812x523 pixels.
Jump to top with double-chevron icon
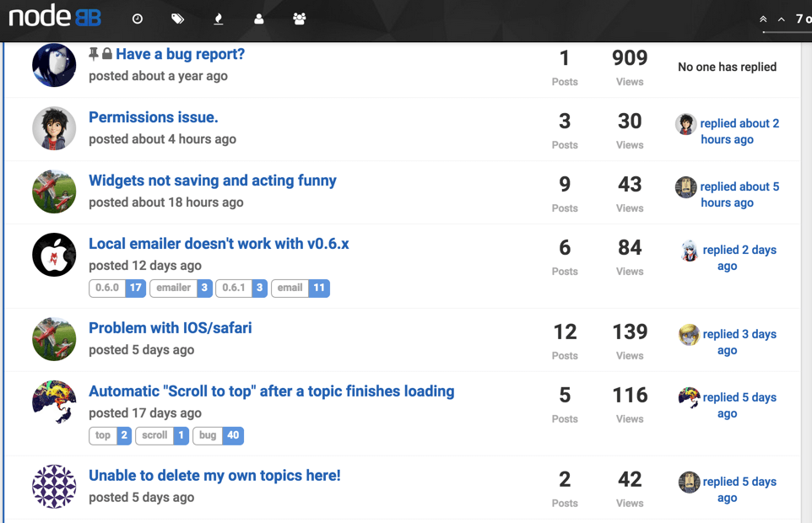pyautogui.click(x=763, y=19)
